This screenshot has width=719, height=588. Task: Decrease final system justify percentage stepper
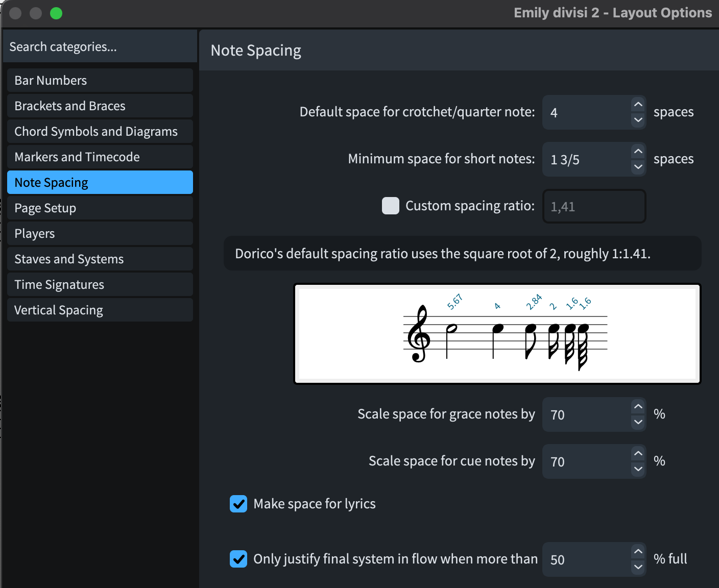click(638, 567)
